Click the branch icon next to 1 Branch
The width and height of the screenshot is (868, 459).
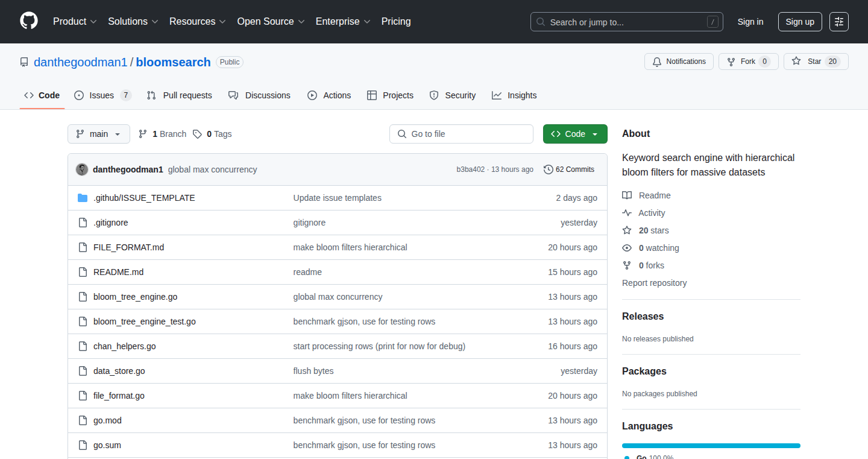click(x=143, y=134)
